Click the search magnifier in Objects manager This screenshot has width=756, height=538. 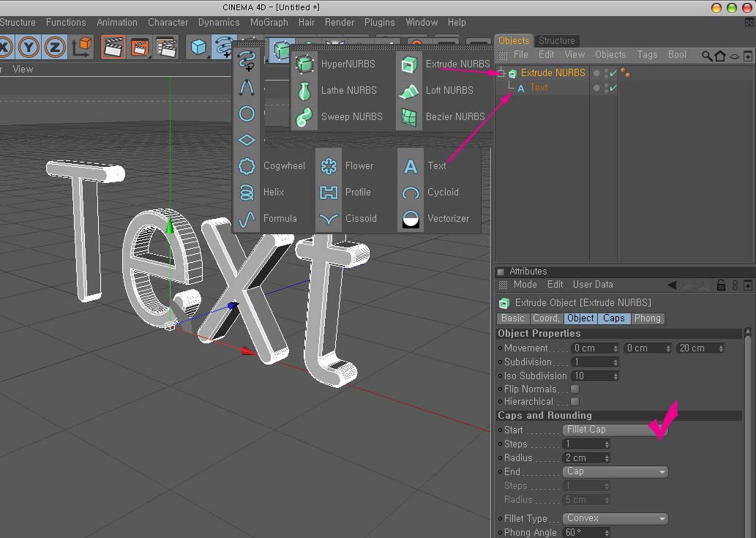(x=707, y=56)
